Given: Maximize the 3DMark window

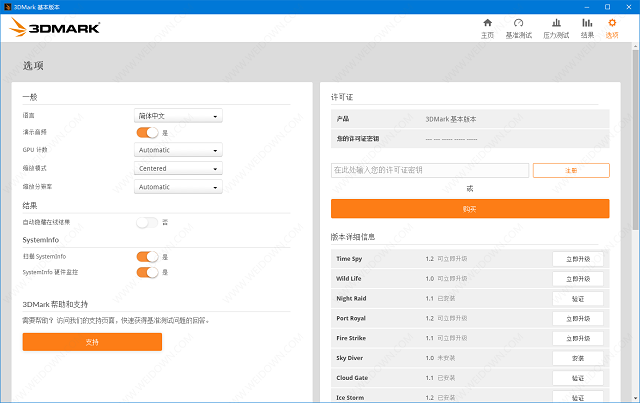Looking at the screenshot, I should (x=607, y=7).
